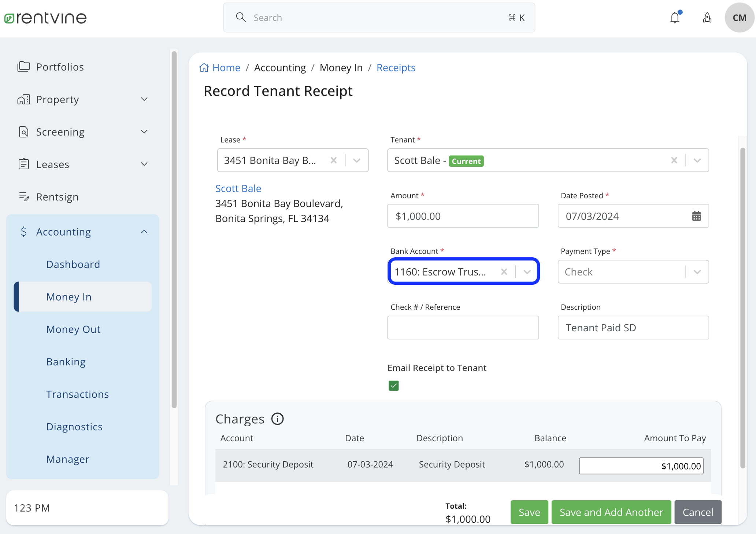Select Money Out in the sidebar
The height and width of the screenshot is (534, 756).
pyautogui.click(x=73, y=329)
